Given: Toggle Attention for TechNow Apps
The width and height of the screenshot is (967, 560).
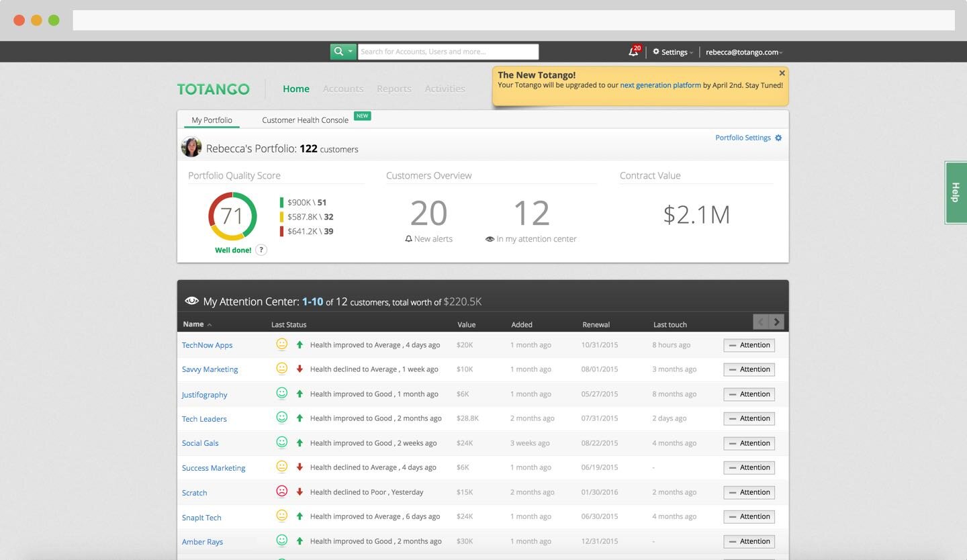Looking at the screenshot, I should coord(749,345).
